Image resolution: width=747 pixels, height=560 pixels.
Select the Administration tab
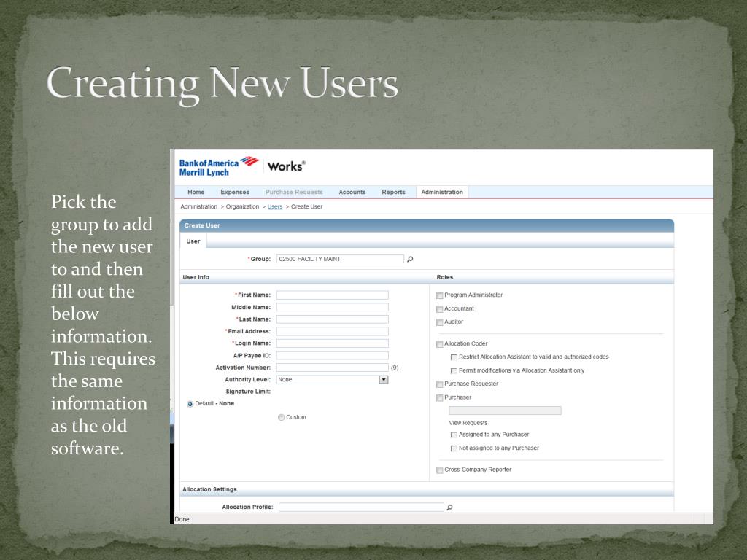pos(442,192)
